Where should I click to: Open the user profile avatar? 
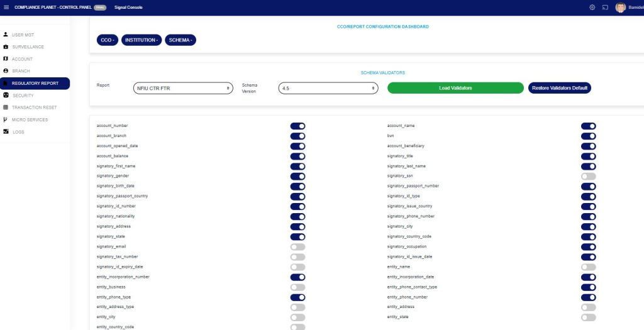click(x=621, y=8)
